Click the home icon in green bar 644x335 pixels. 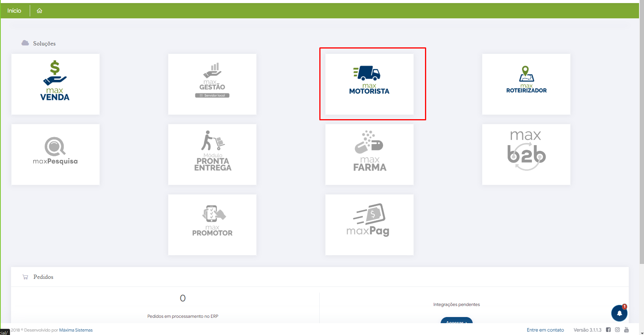pos(39,11)
